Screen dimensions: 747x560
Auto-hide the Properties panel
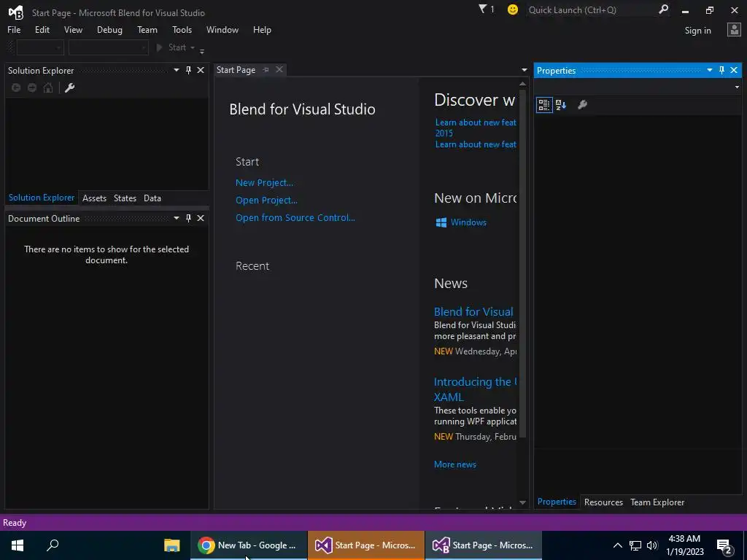(721, 70)
